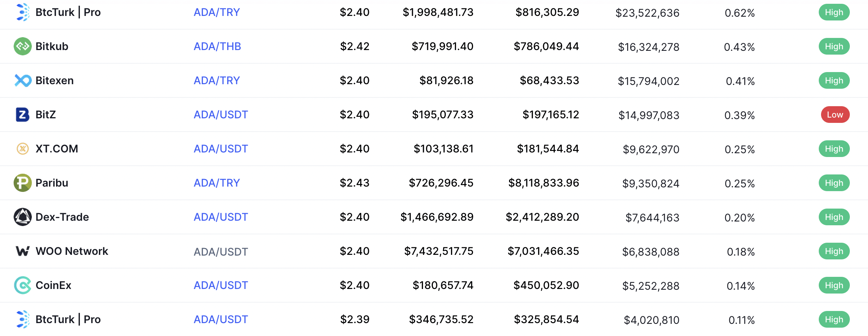
Task: Click the BtcTurk Pro logo in ADA/TRY row
Action: (23, 12)
